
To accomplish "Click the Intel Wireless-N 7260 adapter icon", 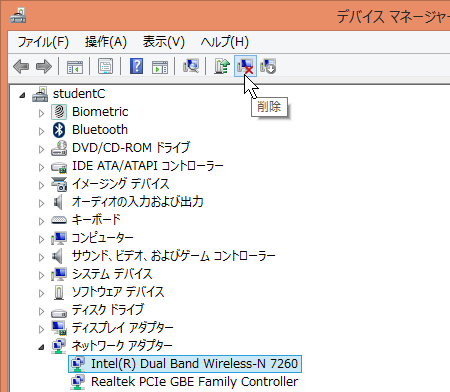I will point(78,364).
